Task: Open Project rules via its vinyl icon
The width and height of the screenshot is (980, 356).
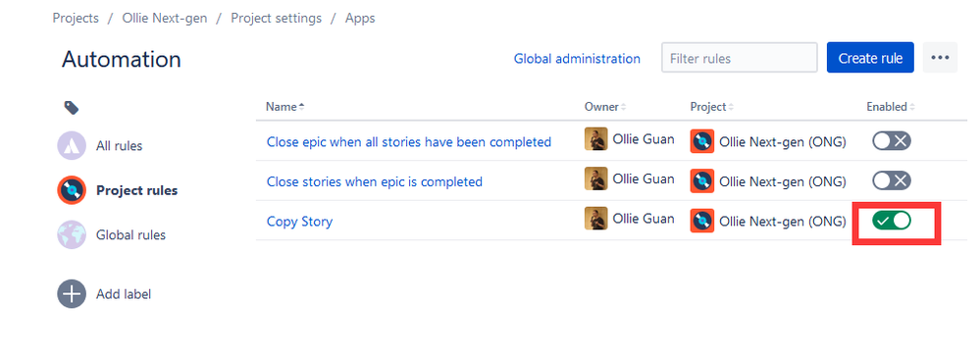Action: [72, 190]
